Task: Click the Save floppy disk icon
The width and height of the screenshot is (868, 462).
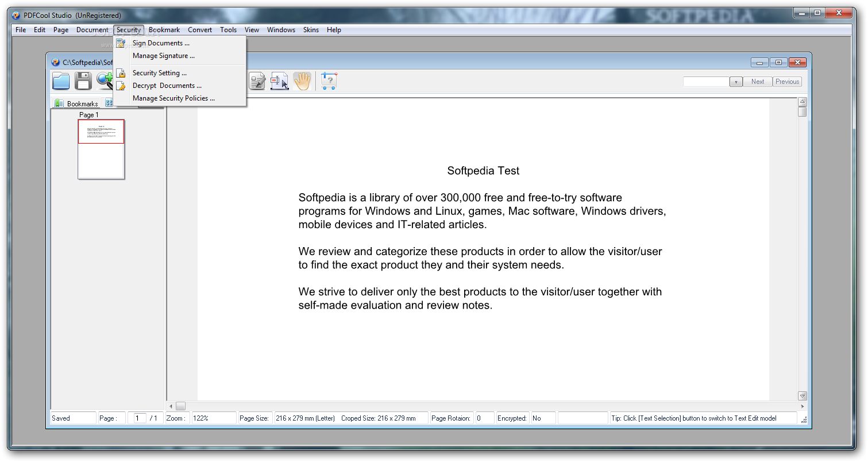Action: click(83, 81)
